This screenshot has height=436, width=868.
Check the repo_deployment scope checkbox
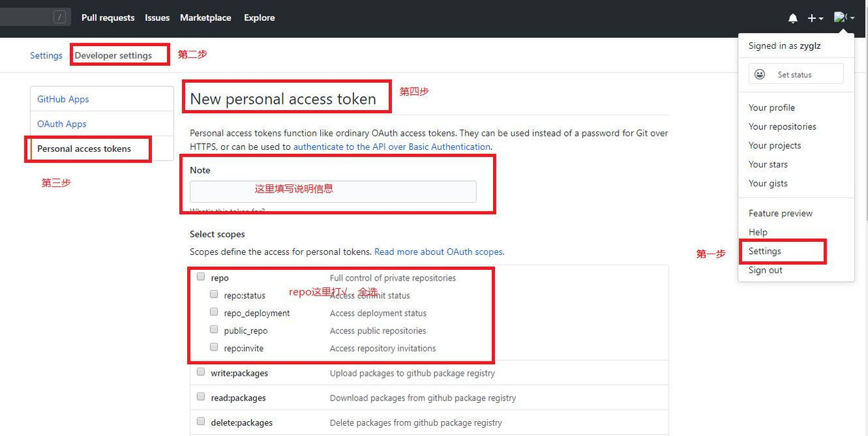[214, 312]
